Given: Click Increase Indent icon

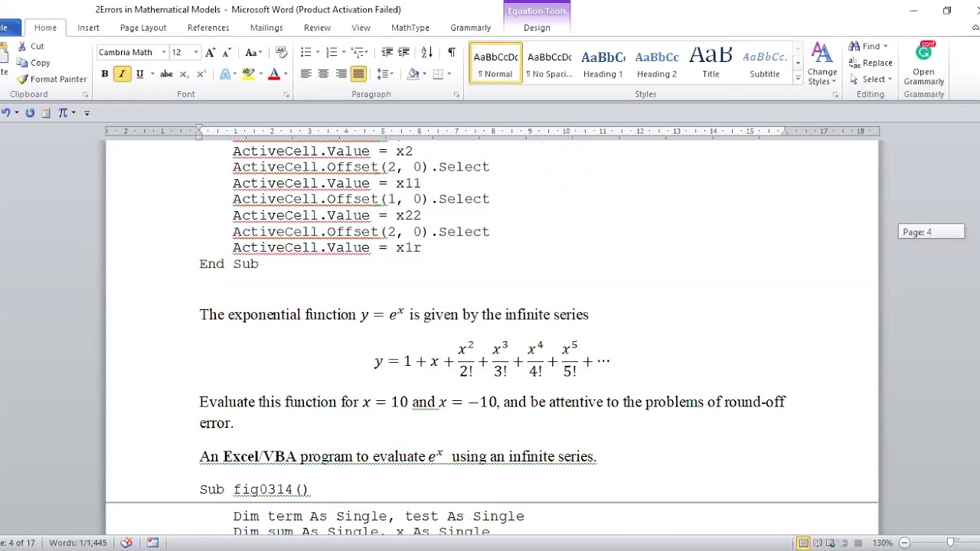Looking at the screenshot, I should (403, 53).
